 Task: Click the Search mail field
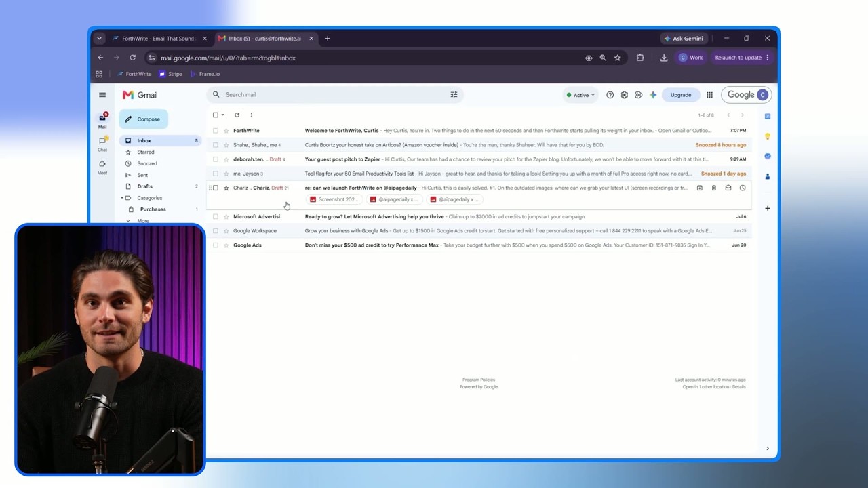335,95
